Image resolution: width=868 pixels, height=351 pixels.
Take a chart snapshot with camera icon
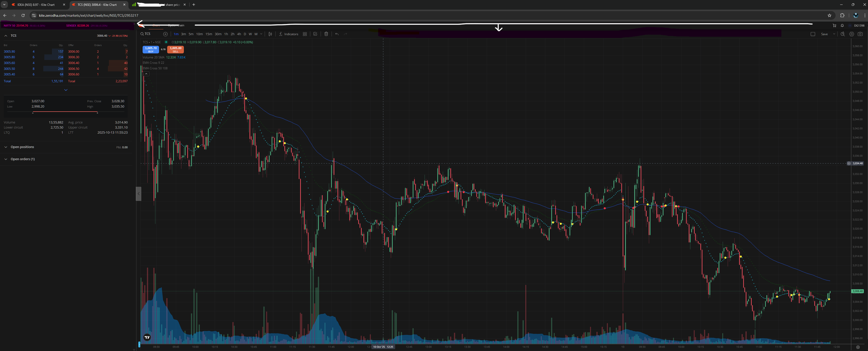860,34
